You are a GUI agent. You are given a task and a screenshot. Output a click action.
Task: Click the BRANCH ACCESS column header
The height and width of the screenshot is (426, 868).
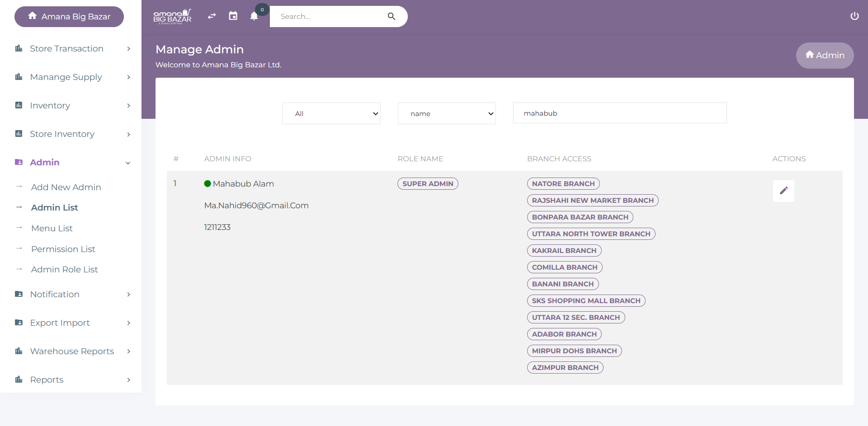click(x=559, y=159)
